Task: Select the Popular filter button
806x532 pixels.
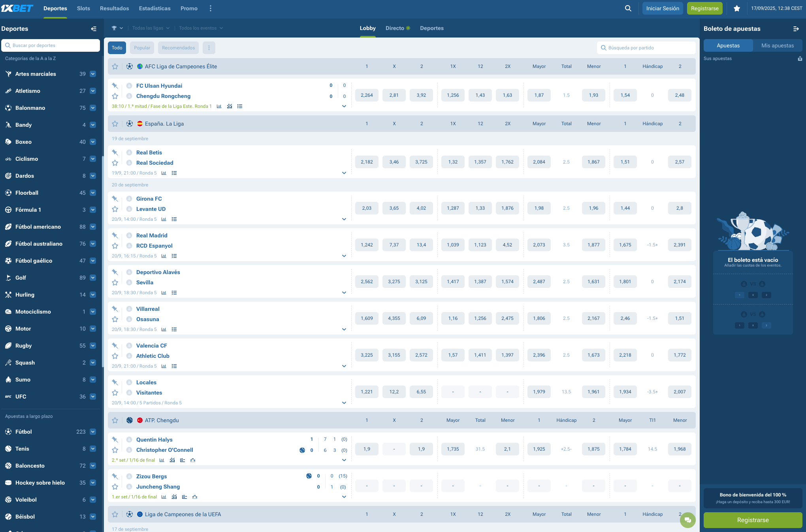Action: tap(142, 48)
